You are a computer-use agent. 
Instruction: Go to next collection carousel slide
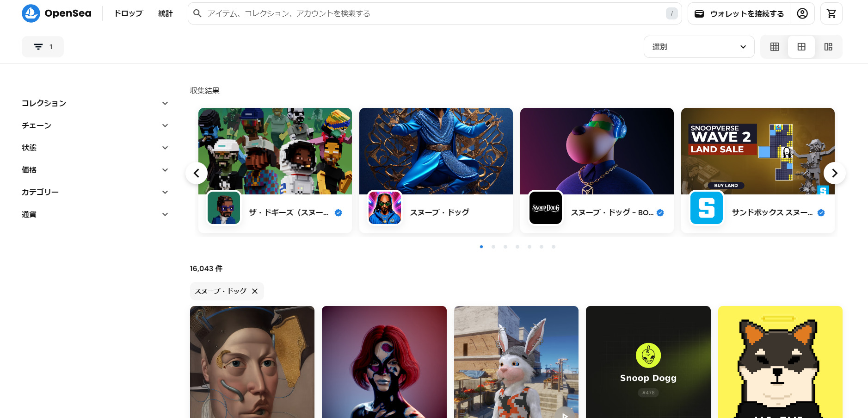click(x=834, y=173)
